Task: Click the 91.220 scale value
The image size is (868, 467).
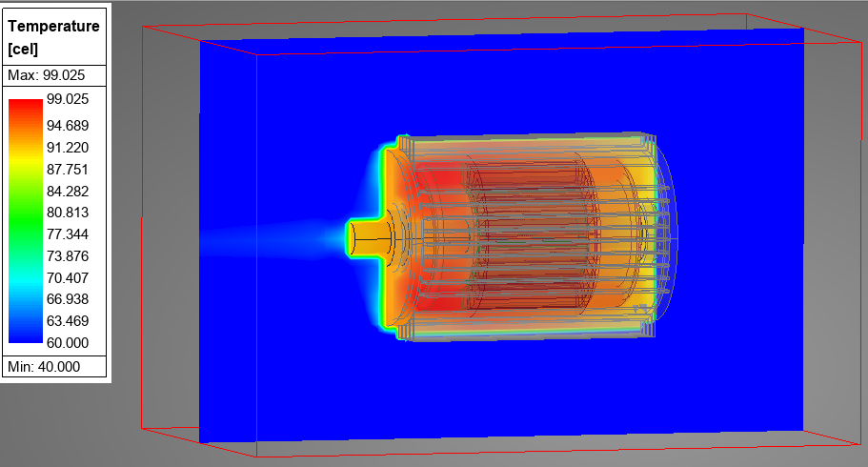Action: pyautogui.click(x=68, y=148)
